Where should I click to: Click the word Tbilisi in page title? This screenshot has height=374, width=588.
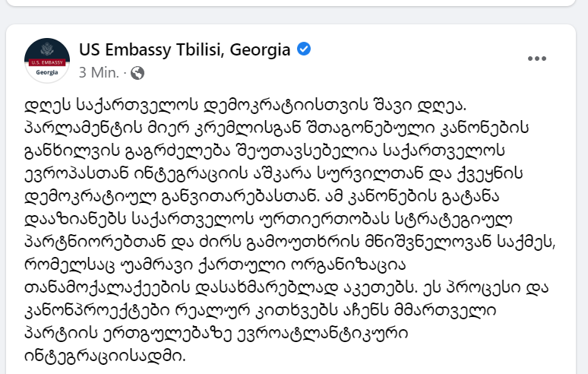click(200, 49)
